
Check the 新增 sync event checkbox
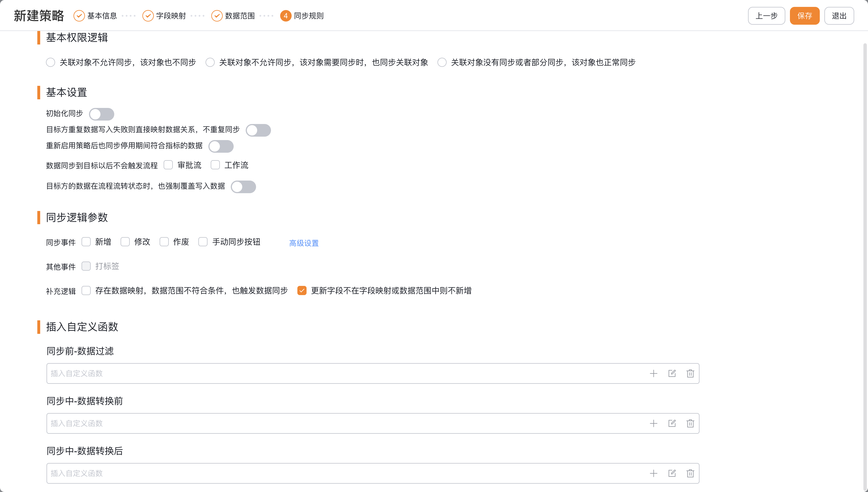86,242
